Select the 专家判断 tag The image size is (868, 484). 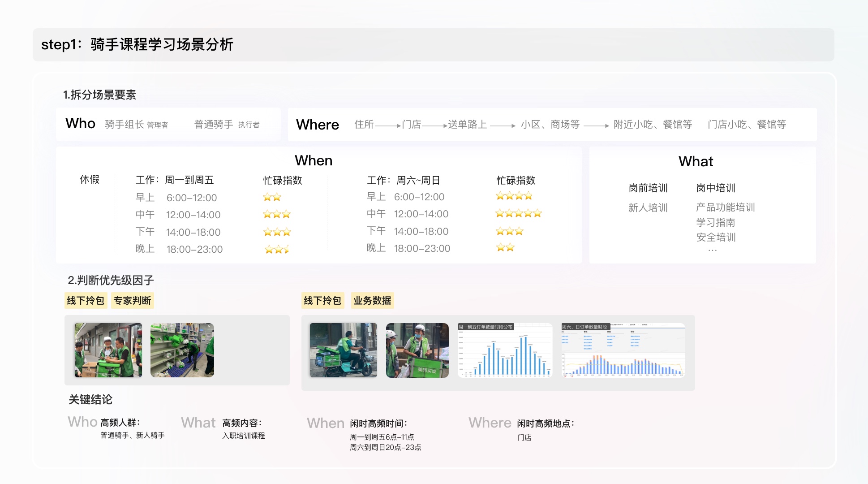(x=132, y=300)
